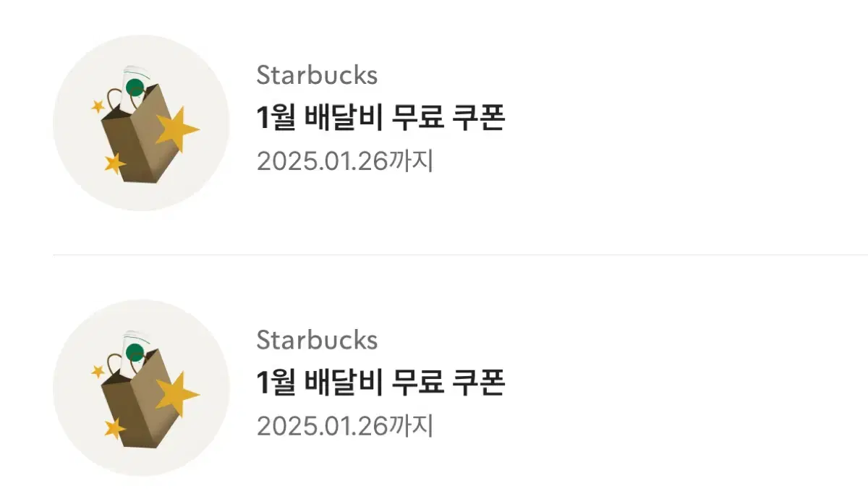This screenshot has height=491, width=868.
Task: Tap the large gold star on second coupon icon
Action: (177, 395)
